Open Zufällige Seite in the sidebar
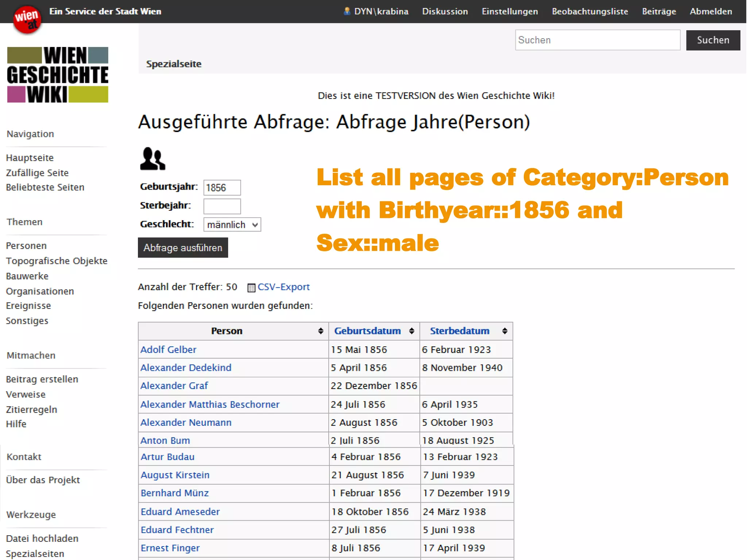 pos(37,173)
